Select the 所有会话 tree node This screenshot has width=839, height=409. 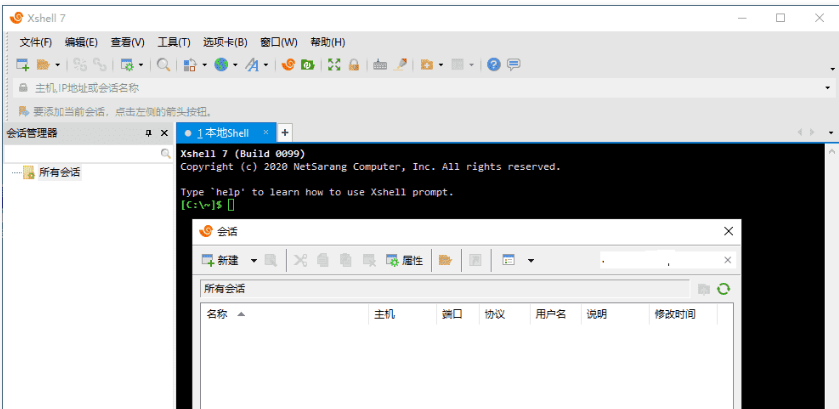pyautogui.click(x=59, y=172)
